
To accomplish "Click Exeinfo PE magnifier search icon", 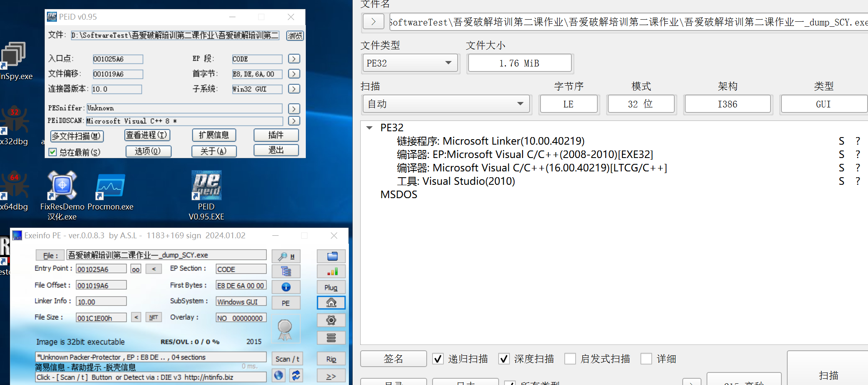I will (286, 256).
